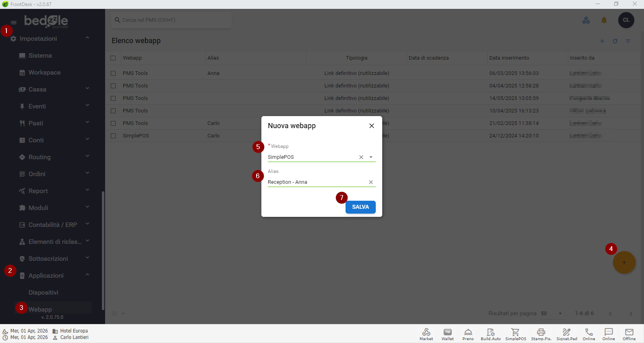Open results per page dropdown
This screenshot has width=644, height=343.
(x=560, y=314)
